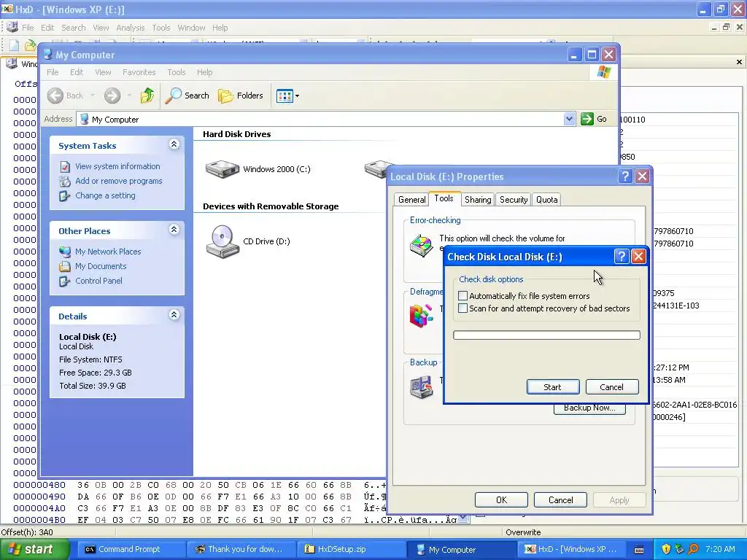The width and height of the screenshot is (747, 560).
Task: Click Address bar field My Computer
Action: [320, 119]
